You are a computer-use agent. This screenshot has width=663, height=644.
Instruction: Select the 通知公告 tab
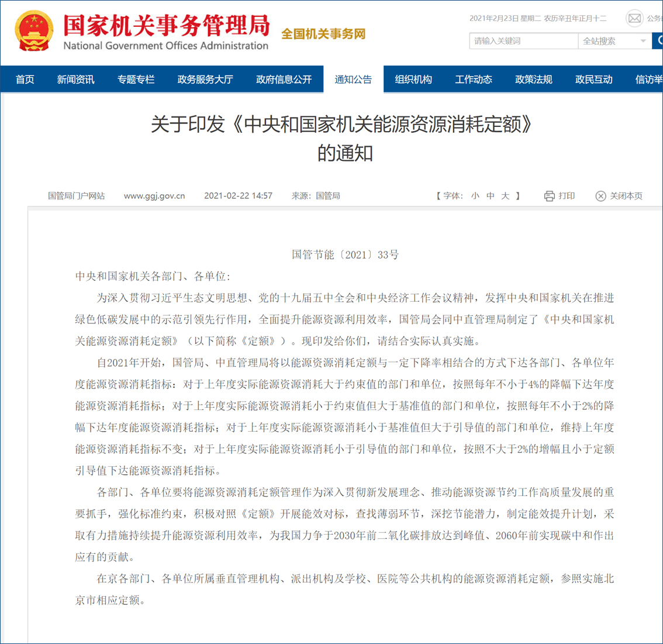(x=354, y=79)
